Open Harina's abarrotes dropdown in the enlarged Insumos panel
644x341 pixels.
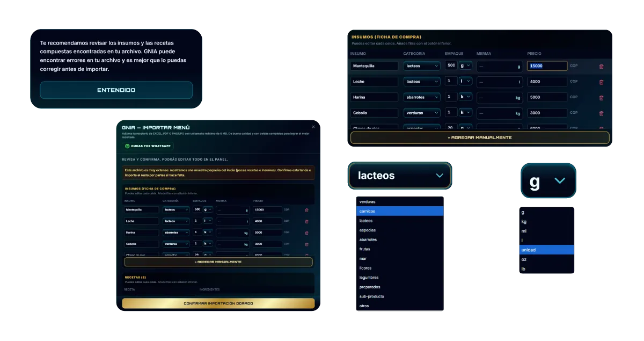point(422,97)
